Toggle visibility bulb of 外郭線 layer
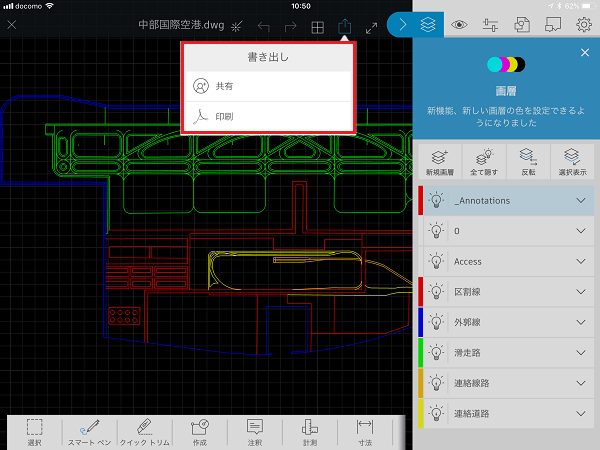600x450 pixels. point(436,322)
